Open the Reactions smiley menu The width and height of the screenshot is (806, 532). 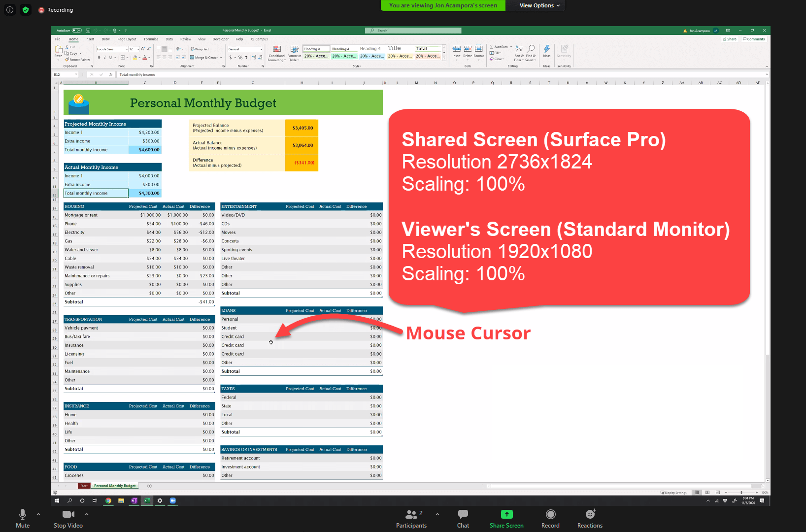click(x=590, y=514)
